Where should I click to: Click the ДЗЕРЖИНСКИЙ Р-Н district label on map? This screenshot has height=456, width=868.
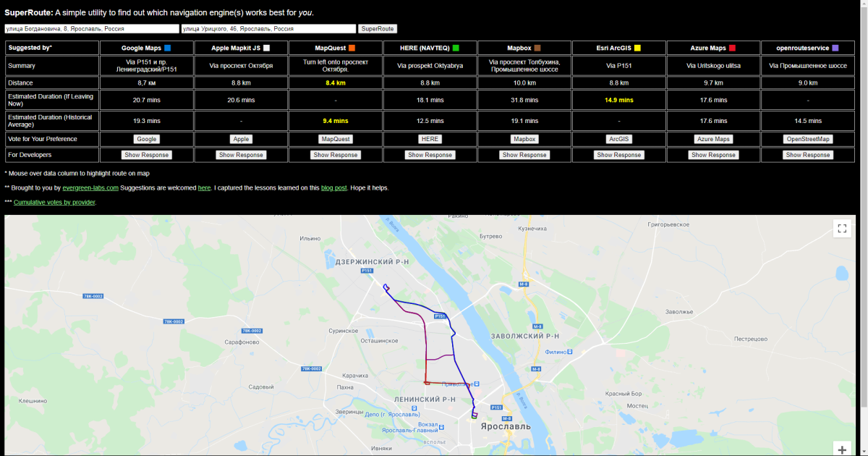click(x=370, y=261)
